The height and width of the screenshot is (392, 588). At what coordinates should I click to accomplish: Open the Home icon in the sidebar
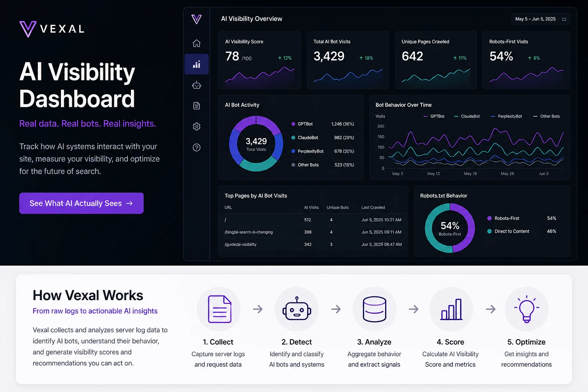[196, 43]
